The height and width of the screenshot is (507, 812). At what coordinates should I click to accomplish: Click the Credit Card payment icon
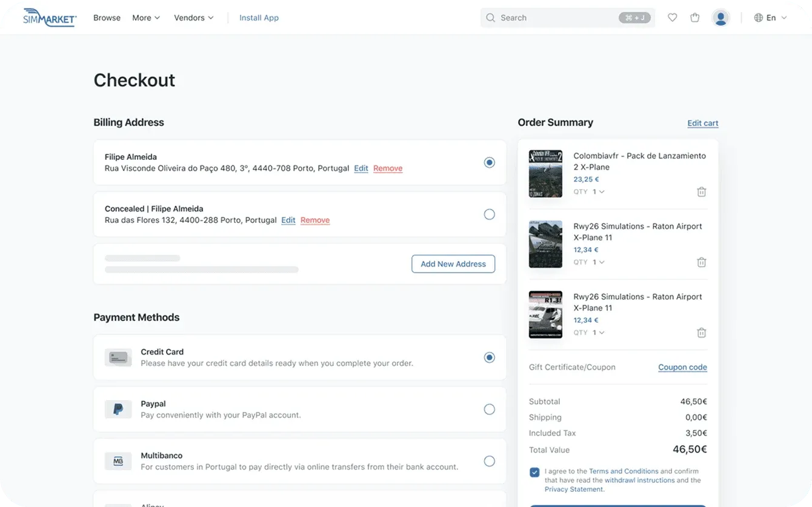tap(118, 357)
